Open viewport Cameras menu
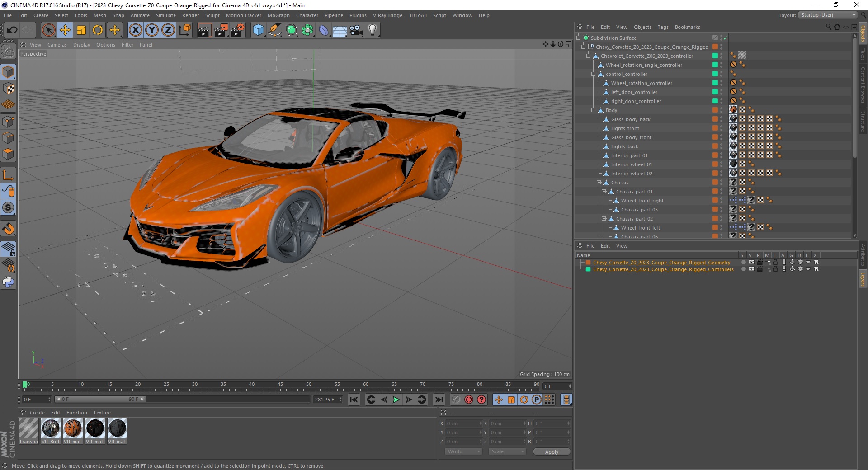Screen dimensions: 868x470 tap(57, 45)
